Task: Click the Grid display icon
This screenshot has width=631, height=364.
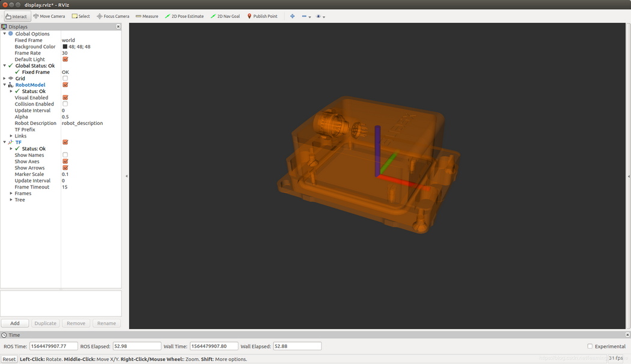Action: (x=11, y=79)
